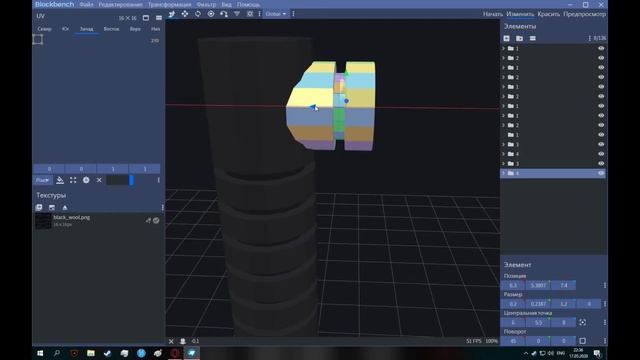Show hidden tray icons chevron
Image resolution: width=640 pixels, height=360 pixels.
coord(526,353)
